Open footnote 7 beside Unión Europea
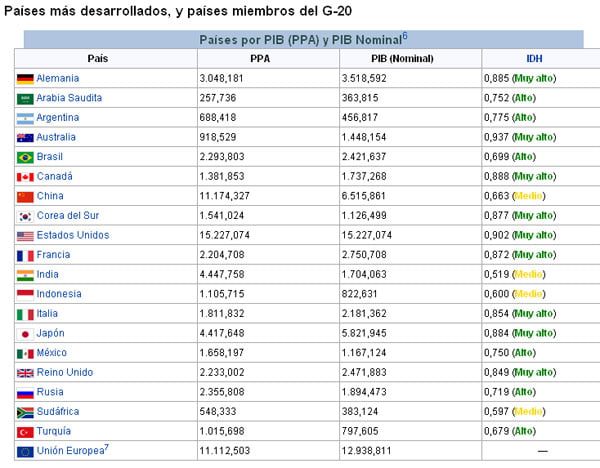Viewport: 600px width, 468px height. click(106, 448)
